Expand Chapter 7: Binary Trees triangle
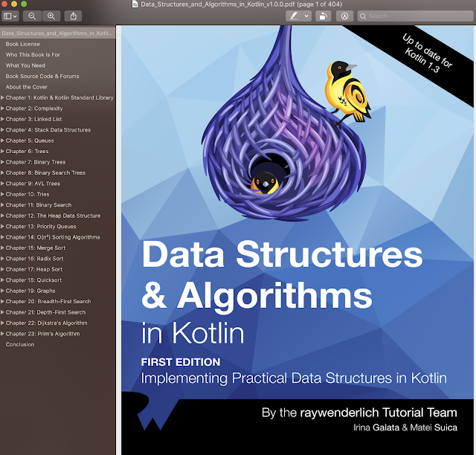 [x=2, y=162]
